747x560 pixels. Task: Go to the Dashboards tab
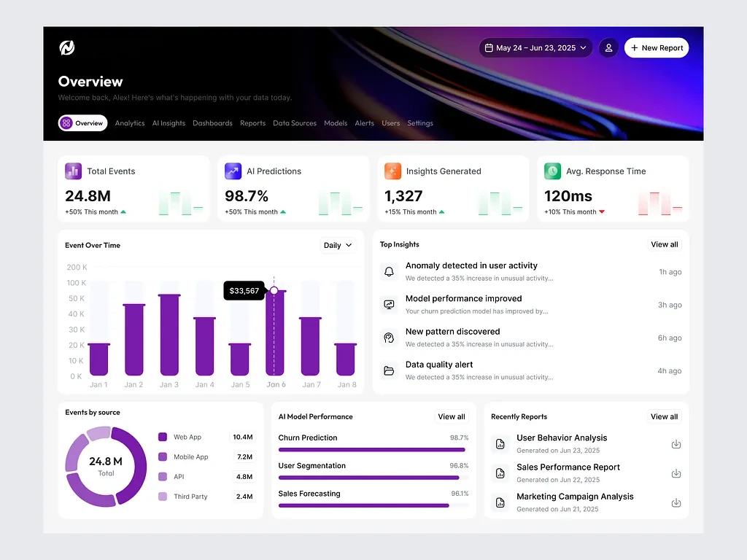pyautogui.click(x=212, y=122)
